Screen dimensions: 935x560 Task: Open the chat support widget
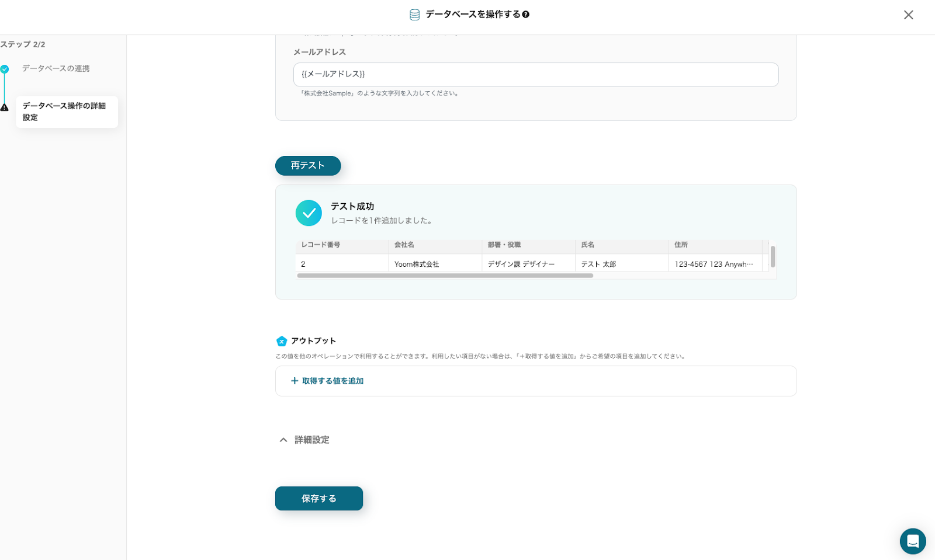[x=912, y=541]
